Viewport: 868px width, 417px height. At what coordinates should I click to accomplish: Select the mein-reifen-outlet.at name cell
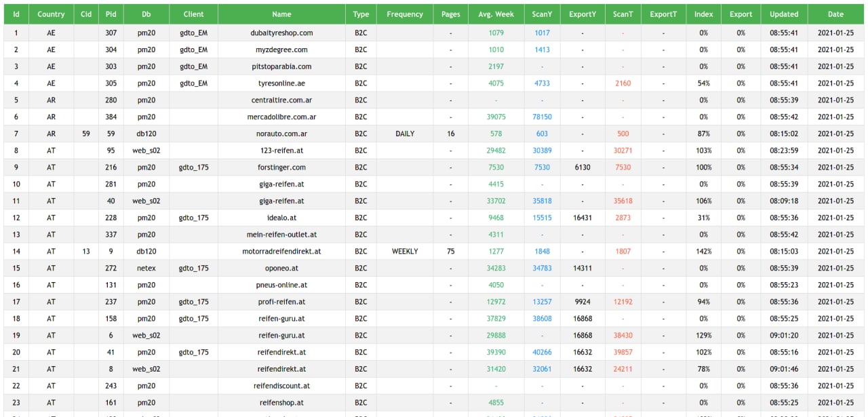coord(281,235)
